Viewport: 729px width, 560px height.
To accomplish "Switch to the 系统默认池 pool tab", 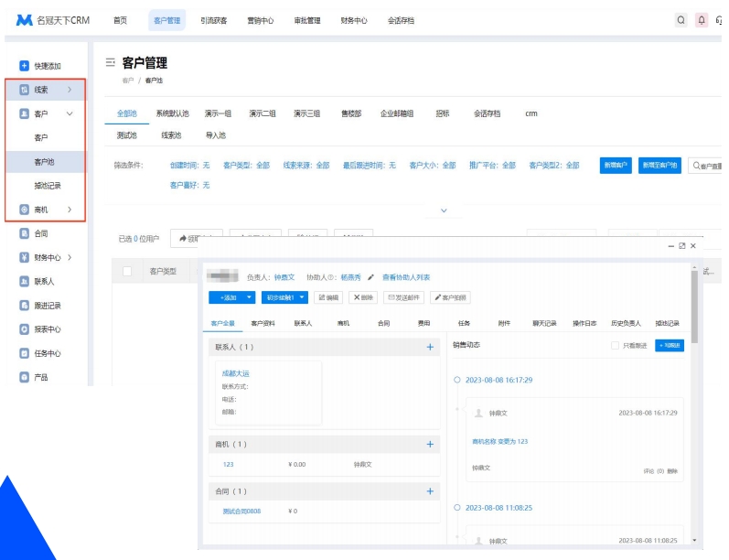I will (173, 113).
